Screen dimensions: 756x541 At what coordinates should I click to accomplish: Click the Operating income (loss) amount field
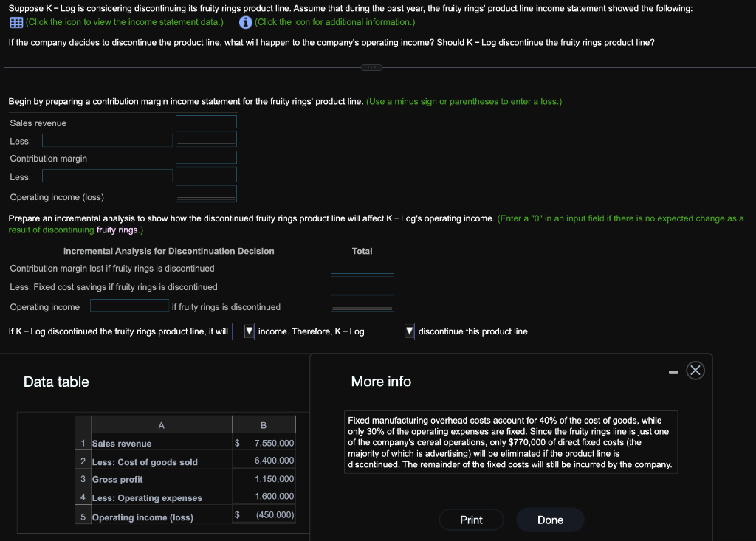click(x=207, y=194)
